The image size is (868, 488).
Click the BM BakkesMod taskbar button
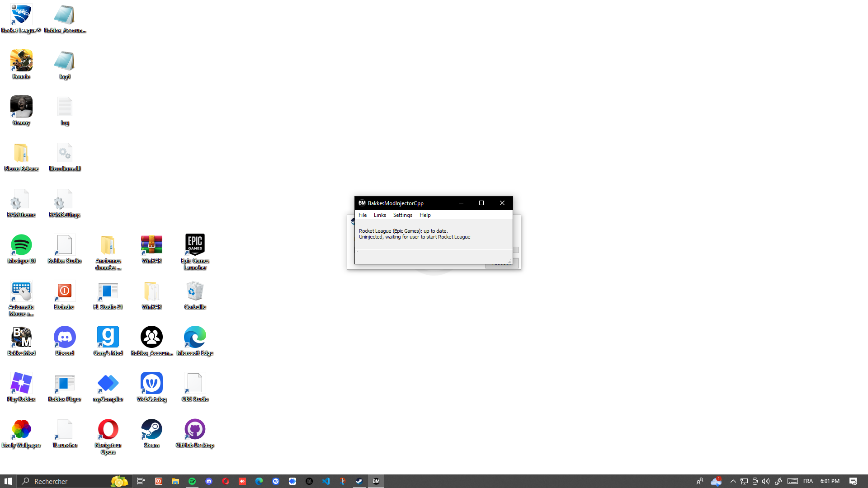pos(376,481)
